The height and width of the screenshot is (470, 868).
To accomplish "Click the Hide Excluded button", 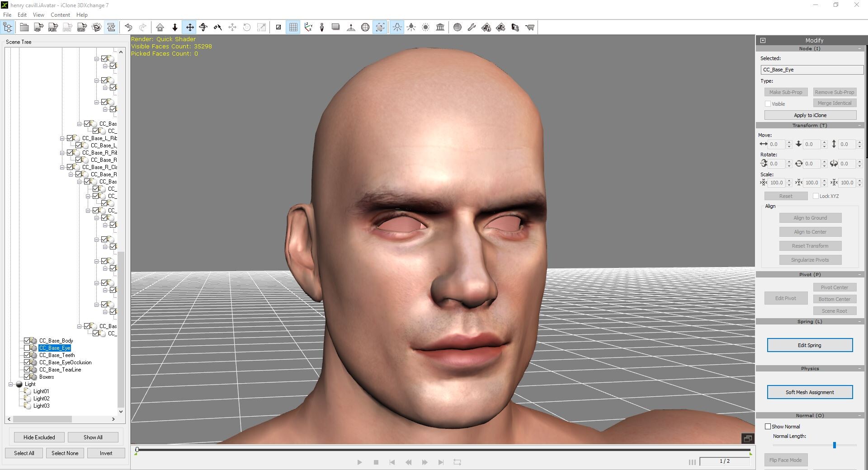I will 39,437.
